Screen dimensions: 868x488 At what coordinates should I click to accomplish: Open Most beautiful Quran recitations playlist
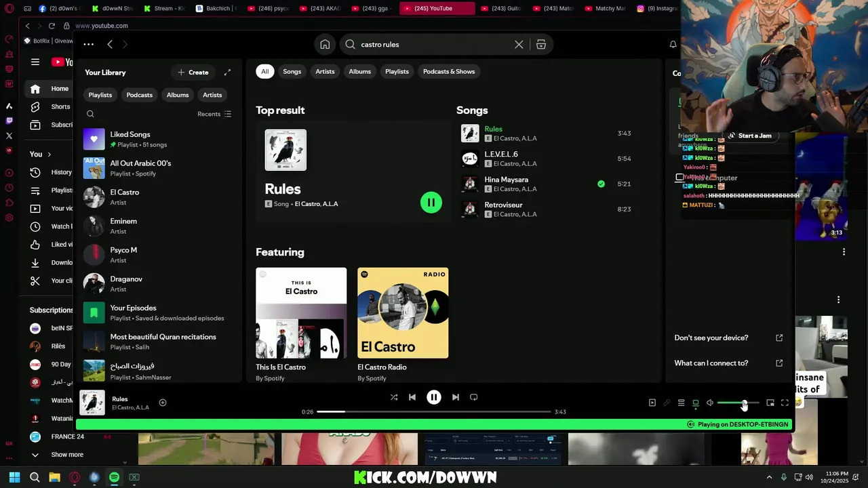158,342
